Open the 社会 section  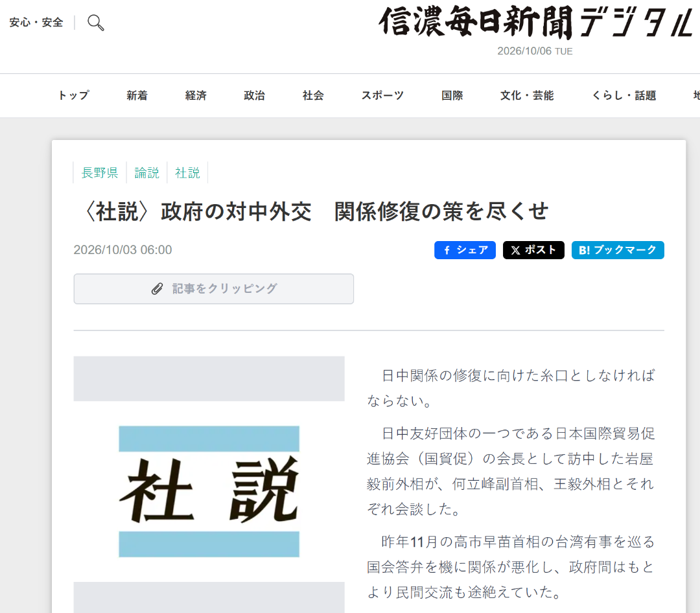click(x=314, y=95)
